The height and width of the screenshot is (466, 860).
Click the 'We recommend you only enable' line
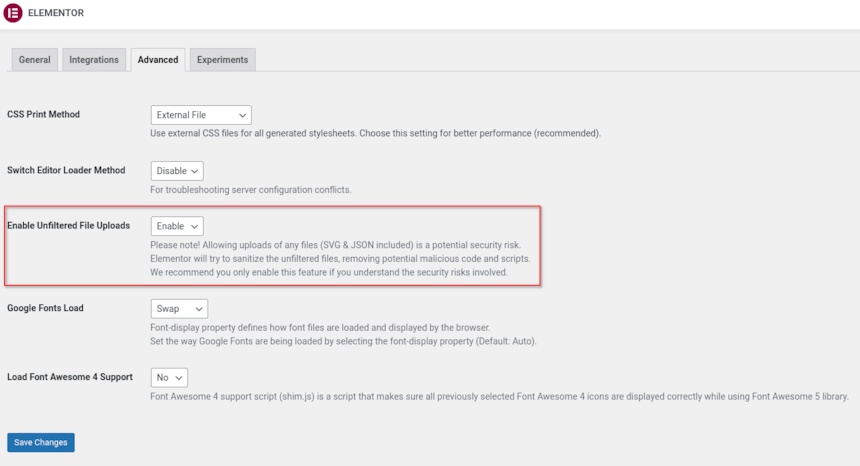pyautogui.click(x=329, y=272)
